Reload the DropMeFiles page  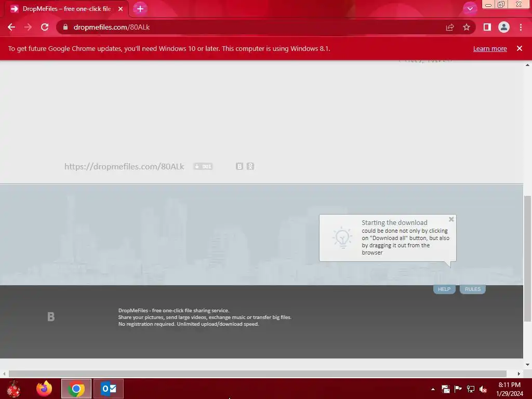tap(45, 27)
